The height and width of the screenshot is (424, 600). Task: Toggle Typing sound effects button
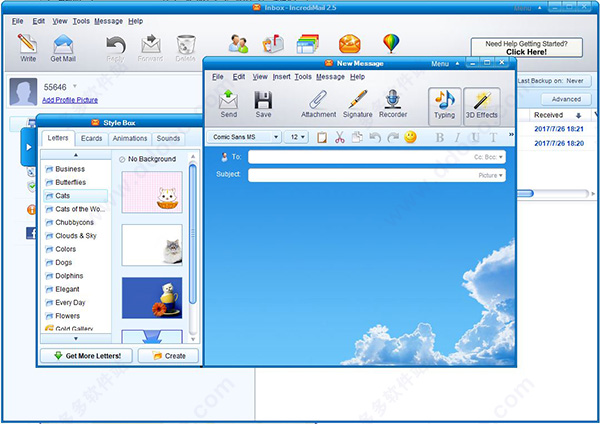click(444, 106)
